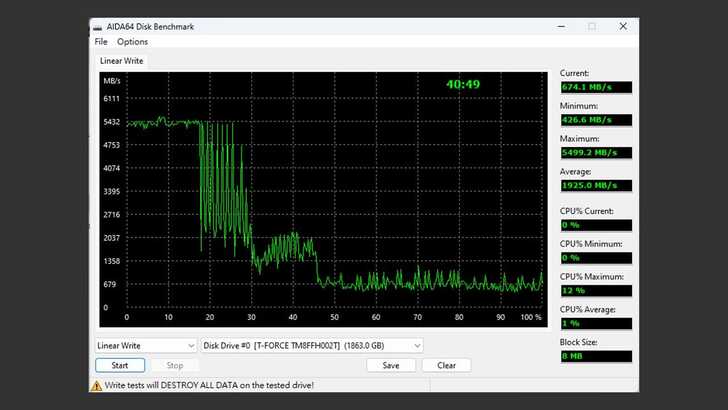Screen dimensions: 728x410
Task: Click the 100 % mark on graph axis
Action: click(x=530, y=318)
